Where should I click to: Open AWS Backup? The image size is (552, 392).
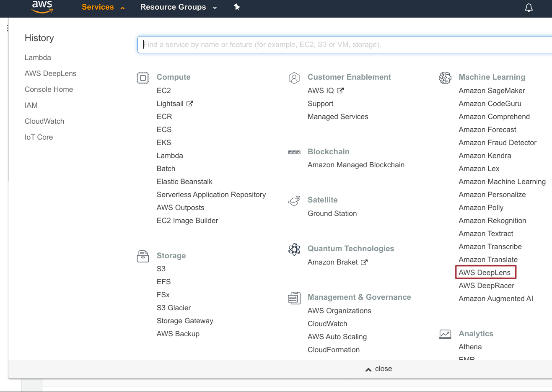[x=178, y=334]
